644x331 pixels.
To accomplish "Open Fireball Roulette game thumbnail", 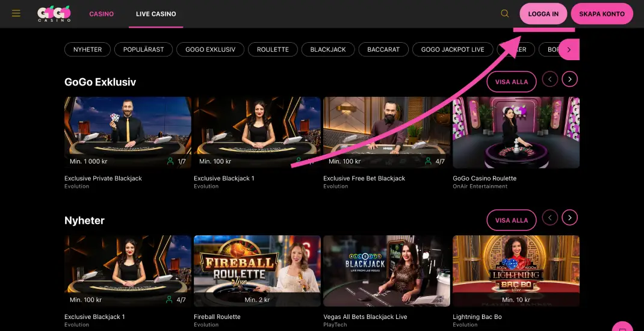I will coord(257,271).
